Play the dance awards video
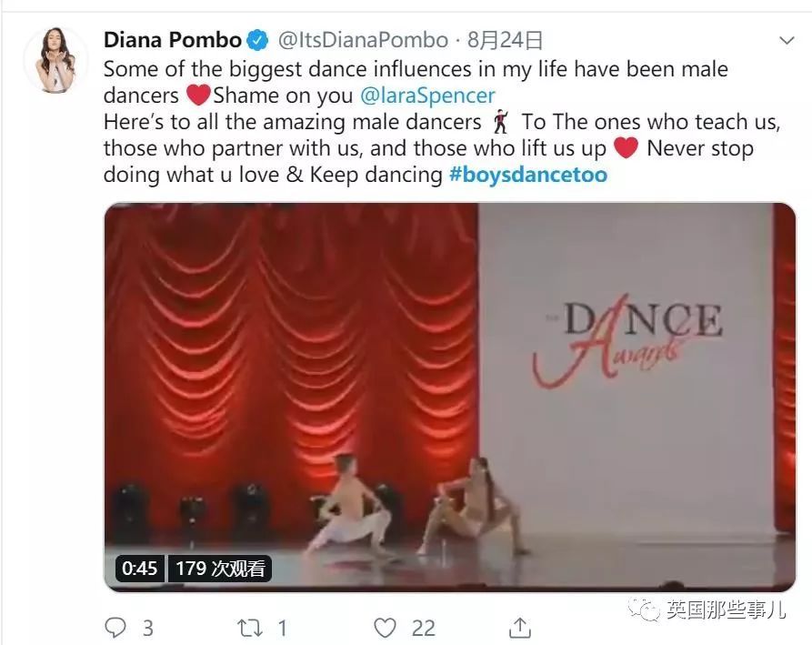Screen dimensions: 812x645 (x=449, y=398)
